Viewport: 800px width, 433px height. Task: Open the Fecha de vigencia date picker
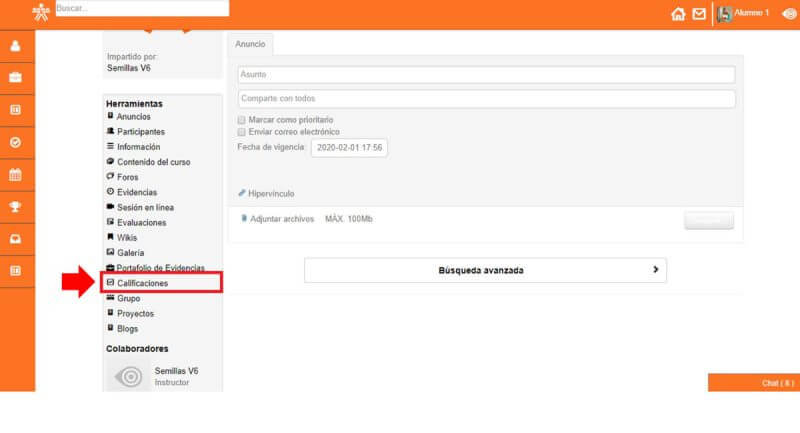point(350,147)
